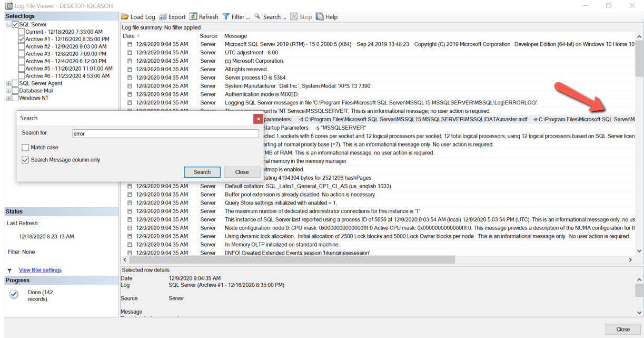Click the row details pane vertical scrollbar
Screen dimensions: 644x338
[639, 296]
